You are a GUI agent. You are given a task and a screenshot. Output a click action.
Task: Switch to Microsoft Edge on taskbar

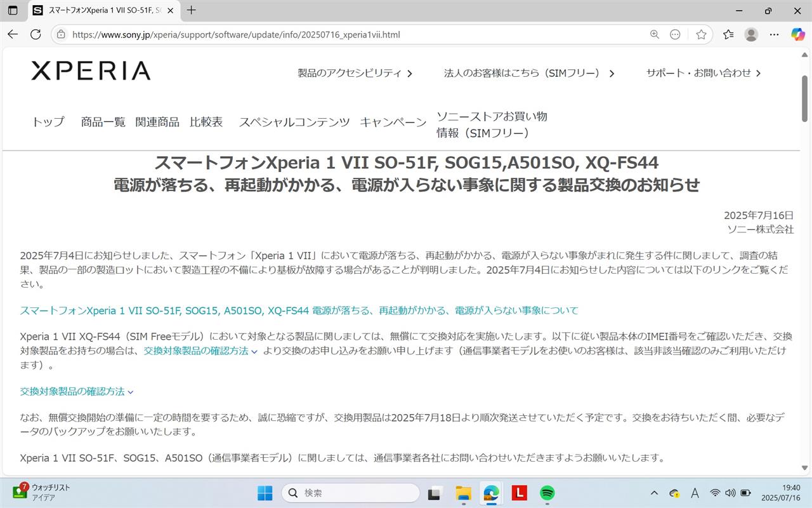[x=491, y=493]
